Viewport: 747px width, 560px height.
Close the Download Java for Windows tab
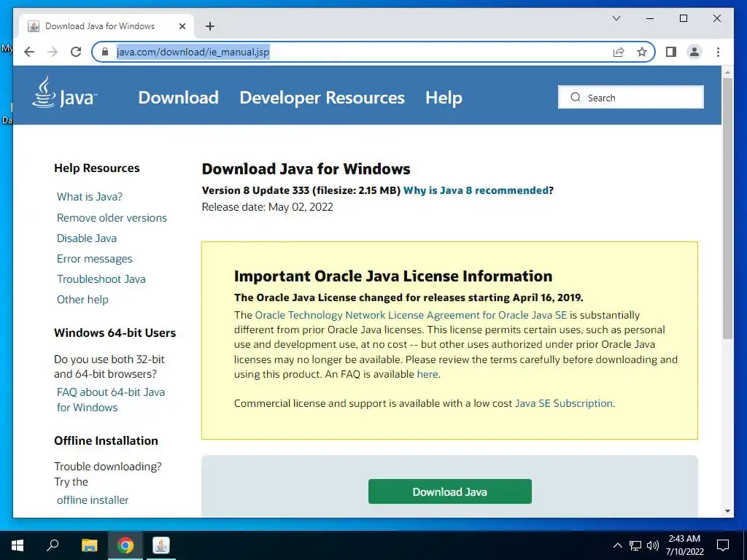(182, 26)
